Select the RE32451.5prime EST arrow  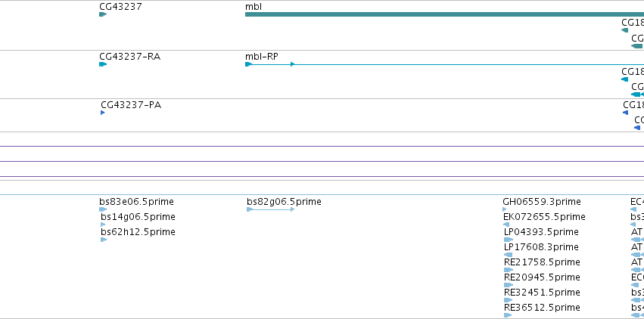pyautogui.click(x=508, y=300)
